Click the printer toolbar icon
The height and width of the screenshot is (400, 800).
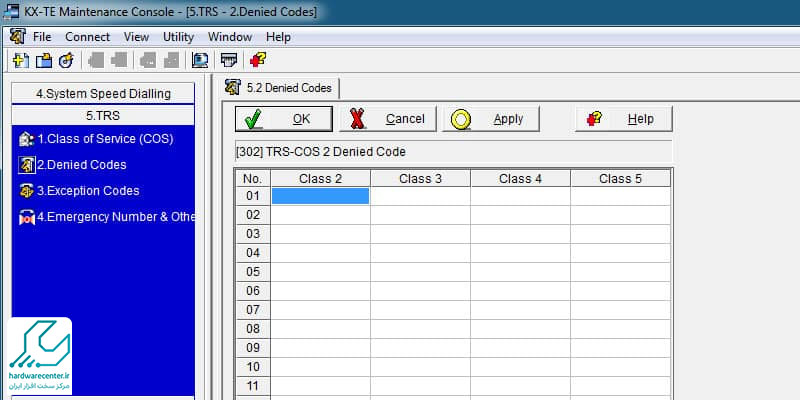pyautogui.click(x=229, y=61)
